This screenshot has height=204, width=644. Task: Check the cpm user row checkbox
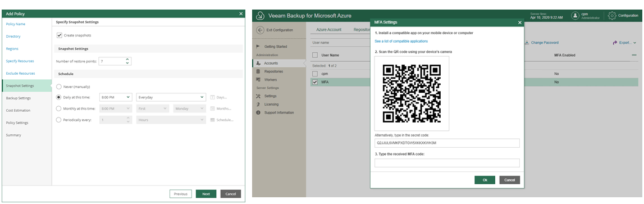[x=315, y=74]
